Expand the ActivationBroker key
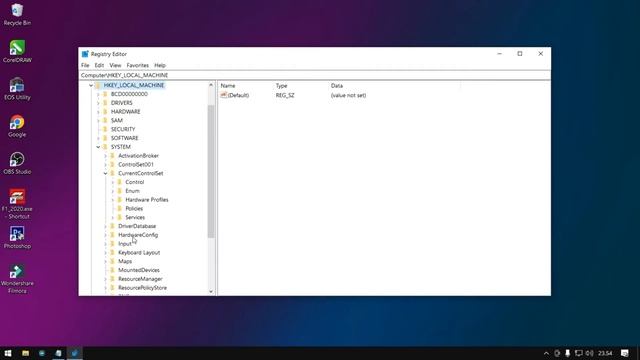The width and height of the screenshot is (640, 360). point(105,156)
